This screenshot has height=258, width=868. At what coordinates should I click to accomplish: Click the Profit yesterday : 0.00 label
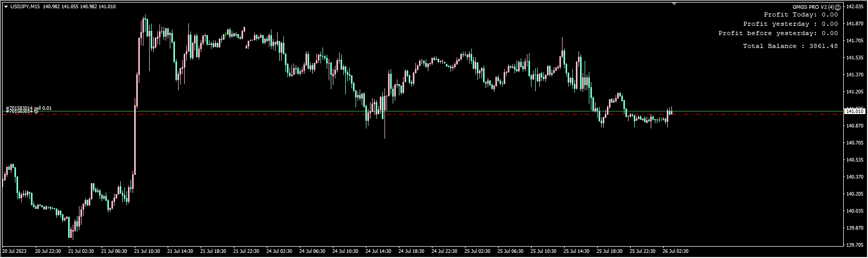(x=791, y=24)
